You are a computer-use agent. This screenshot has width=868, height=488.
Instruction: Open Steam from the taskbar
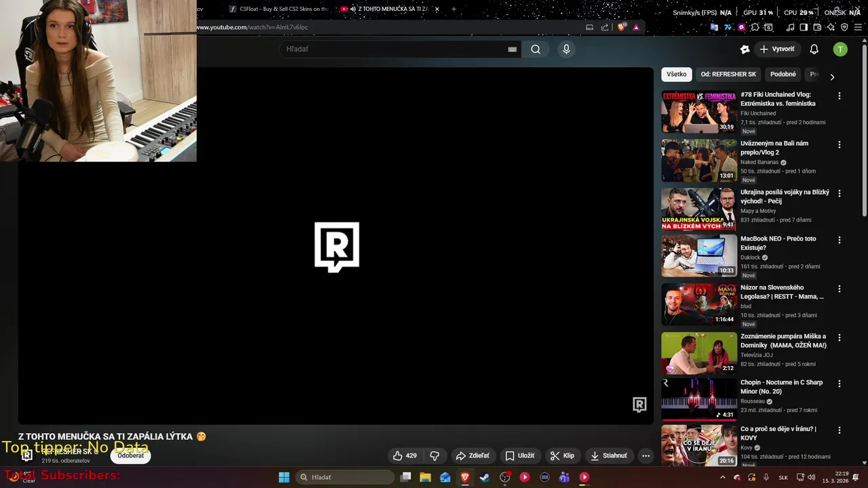coord(485,477)
